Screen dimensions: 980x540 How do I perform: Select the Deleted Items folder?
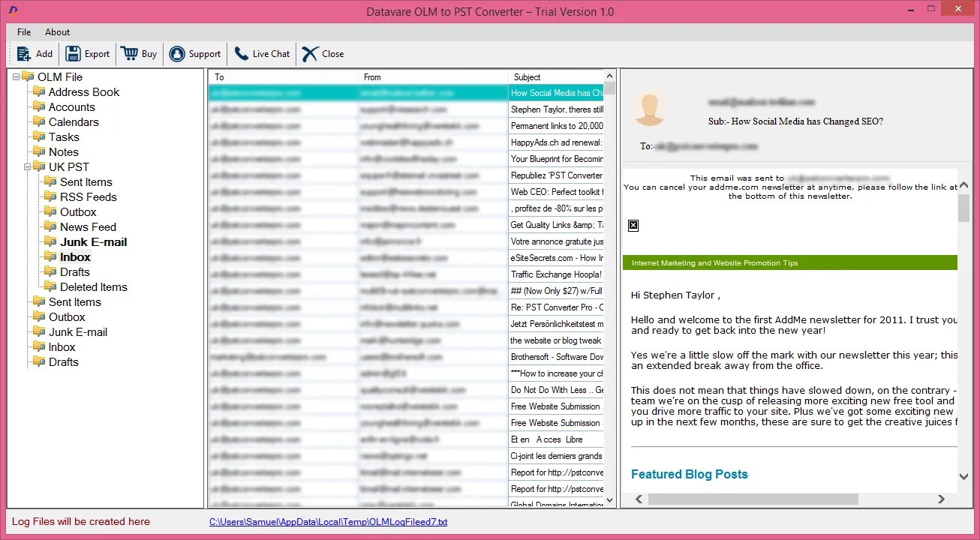tap(94, 286)
